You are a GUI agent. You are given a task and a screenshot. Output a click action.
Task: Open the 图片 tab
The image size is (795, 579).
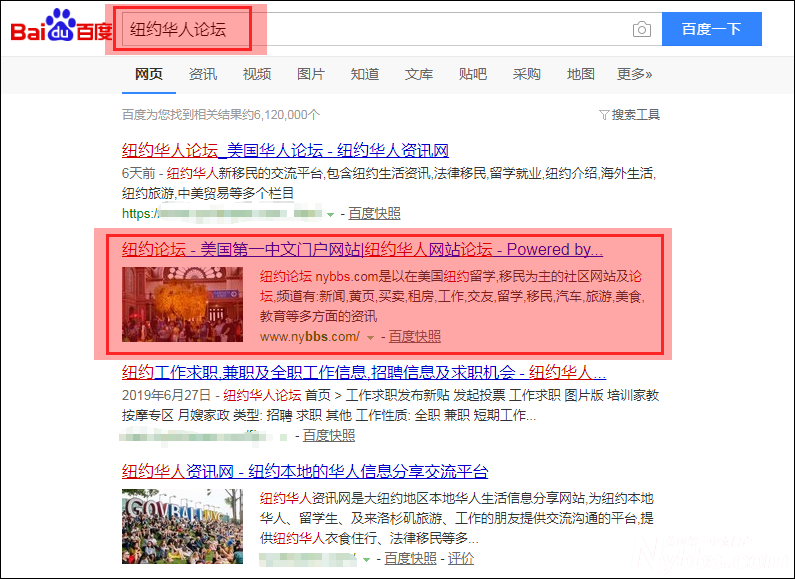(311, 75)
